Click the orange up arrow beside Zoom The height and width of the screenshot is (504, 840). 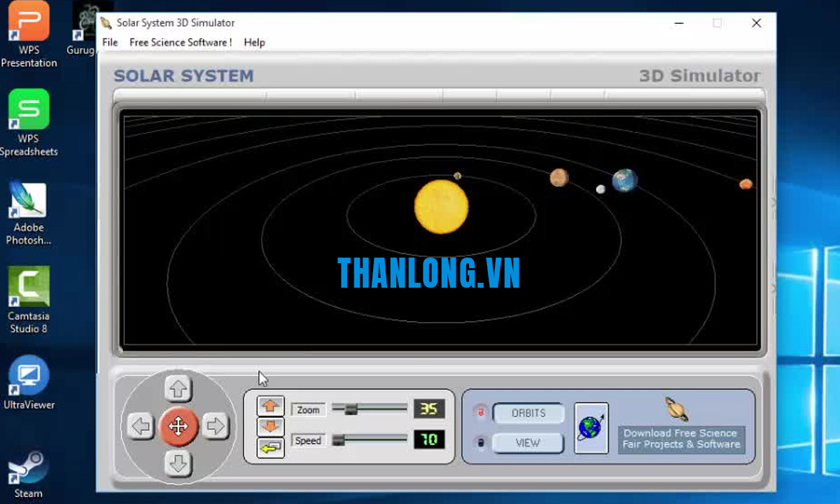click(271, 406)
